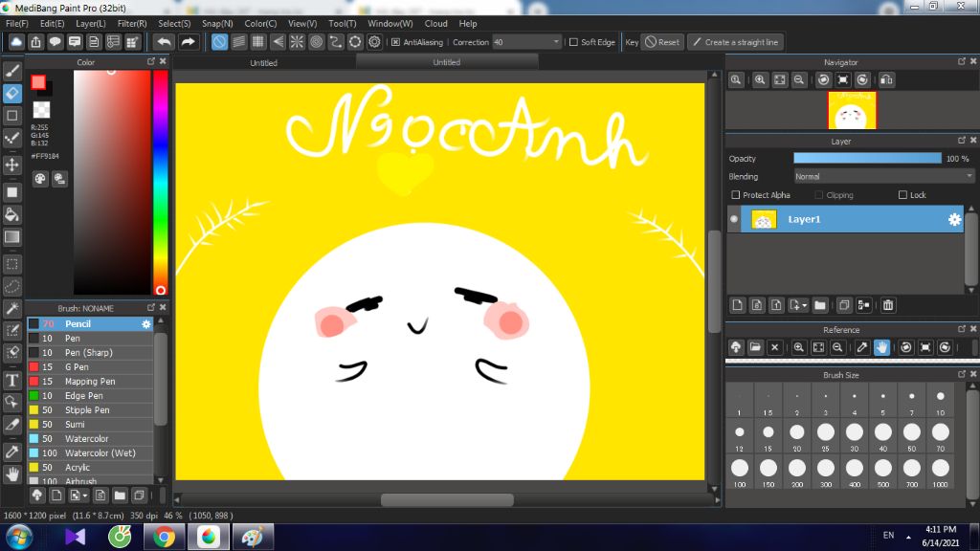Open the Snap menu

[217, 24]
